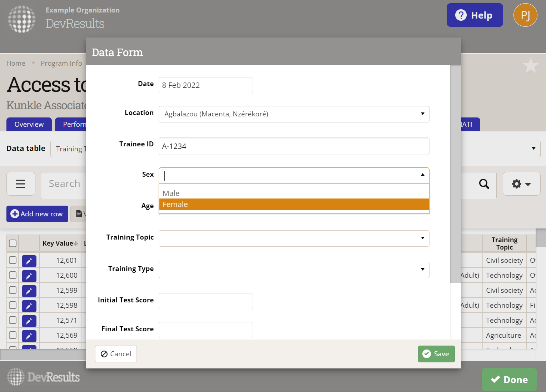Check the box for row 12,599

point(13,290)
